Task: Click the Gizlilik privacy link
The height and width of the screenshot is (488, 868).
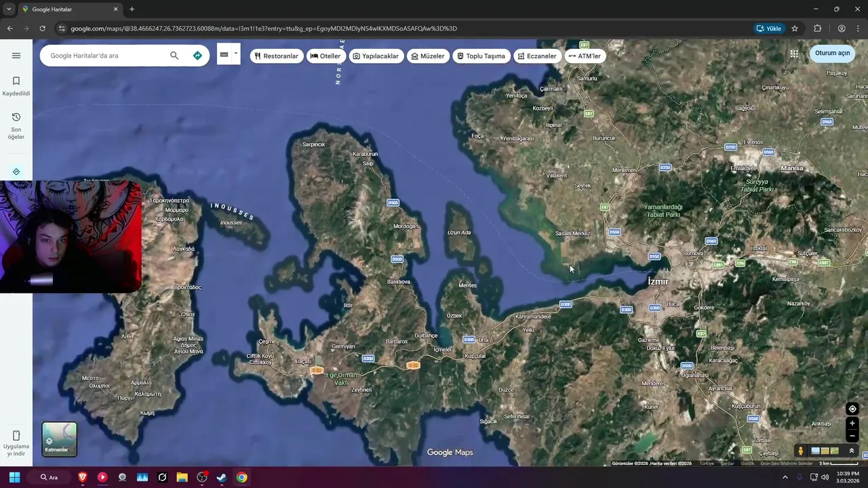Action: point(747,464)
